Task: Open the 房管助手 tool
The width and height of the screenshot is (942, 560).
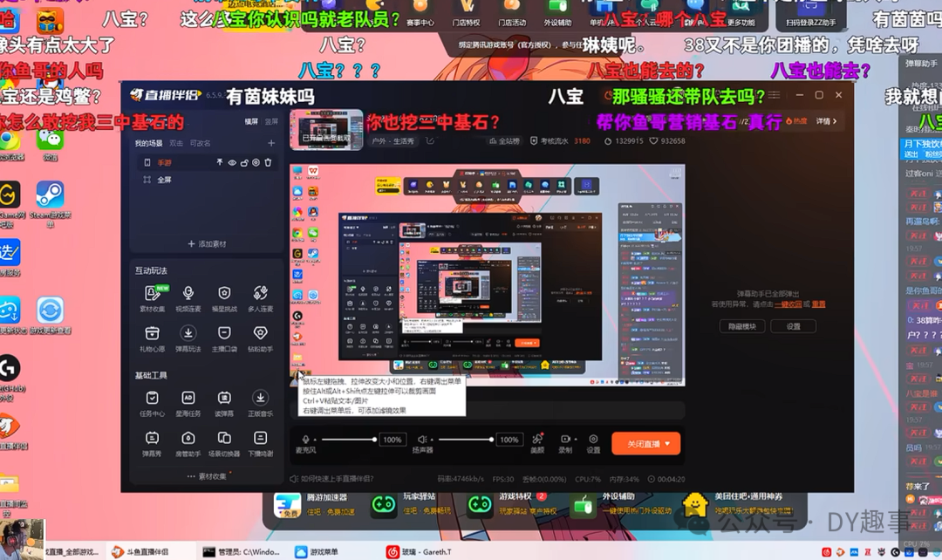Action: pos(188,444)
